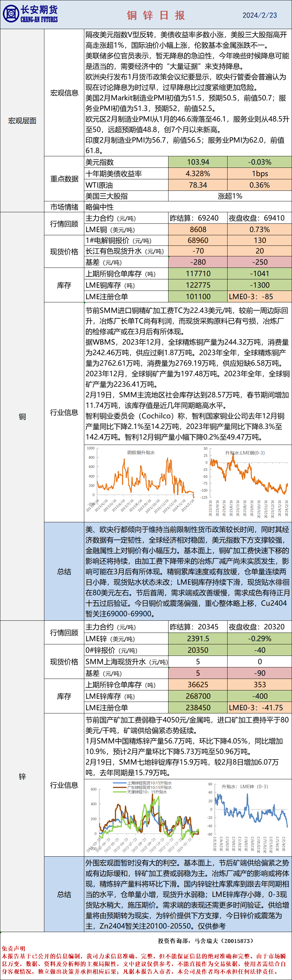Click the 1bps cell
Screen dimensions: 292x980
[260, 174]
